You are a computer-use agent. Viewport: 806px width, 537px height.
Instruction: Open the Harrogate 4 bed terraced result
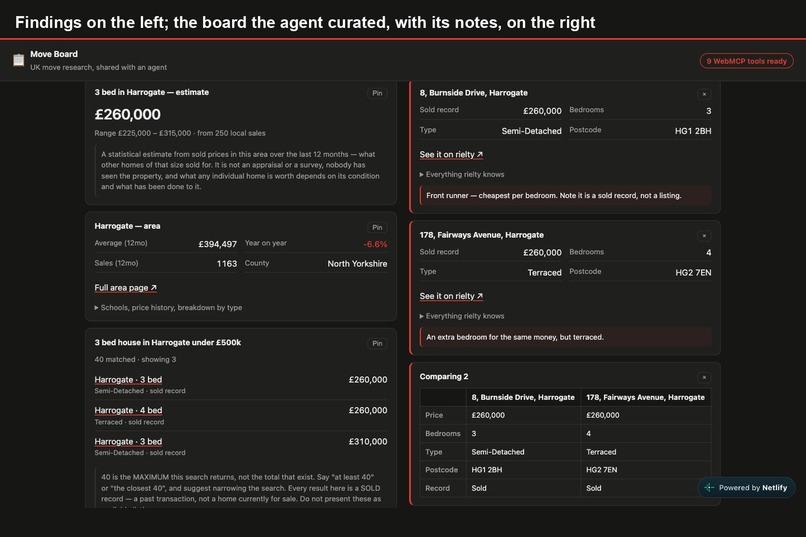tap(128, 411)
